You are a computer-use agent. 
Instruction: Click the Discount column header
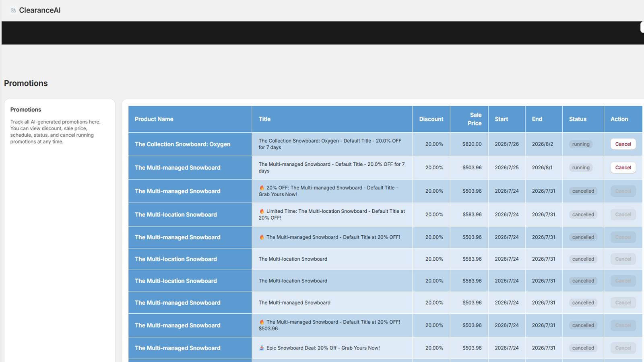431,119
